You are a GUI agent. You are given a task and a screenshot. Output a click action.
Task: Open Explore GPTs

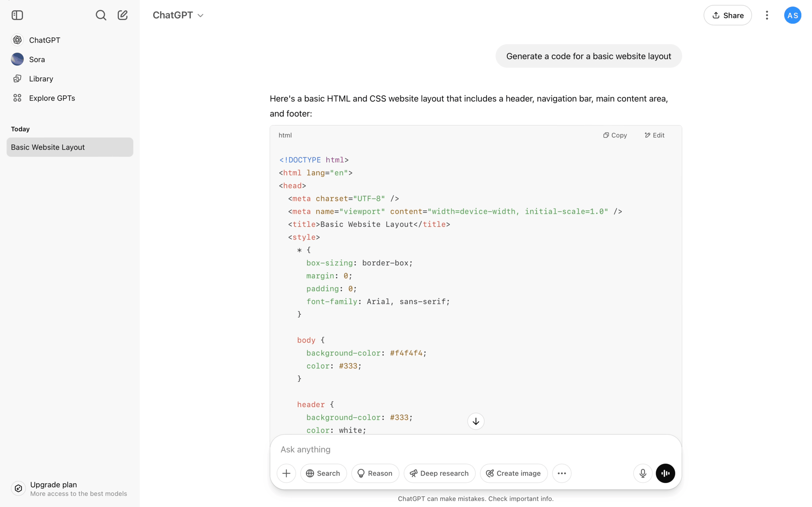click(x=52, y=98)
